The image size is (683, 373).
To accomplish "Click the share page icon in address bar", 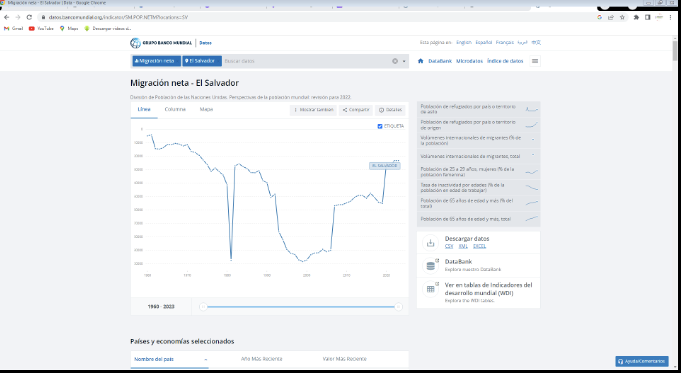I will pos(611,17).
